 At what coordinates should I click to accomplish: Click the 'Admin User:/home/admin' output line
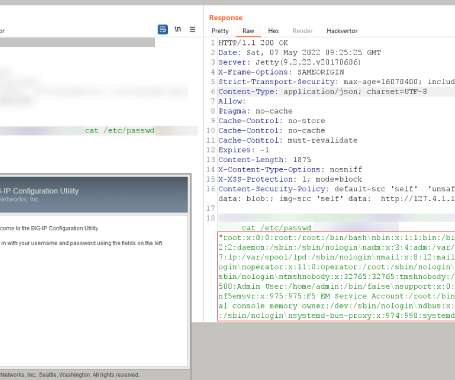pos(337,286)
